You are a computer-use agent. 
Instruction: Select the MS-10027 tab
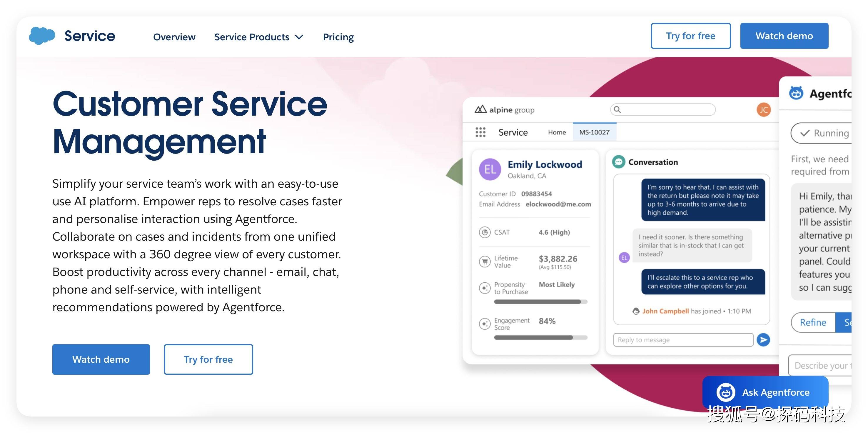(594, 132)
